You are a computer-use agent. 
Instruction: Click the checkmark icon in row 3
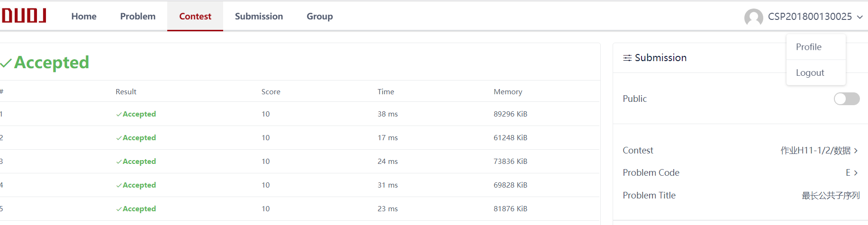point(119,162)
